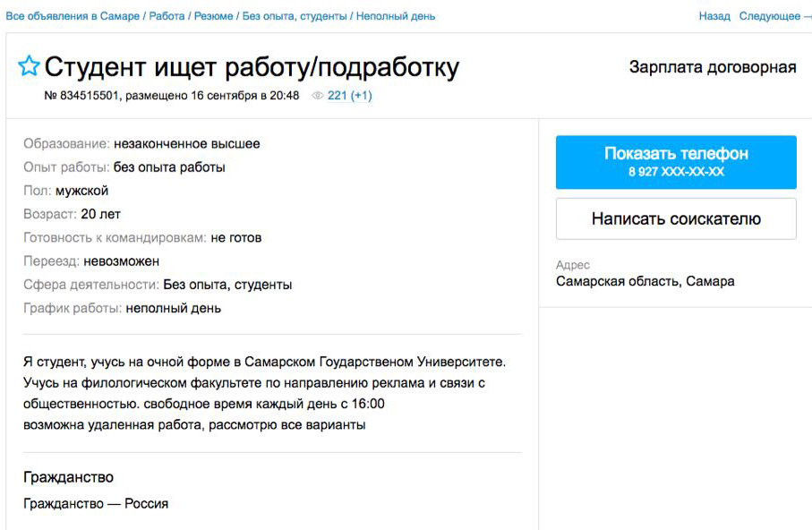Image resolution: width=812 pixels, height=530 pixels.
Task: Click the listing number № 834515501
Action: [81, 95]
